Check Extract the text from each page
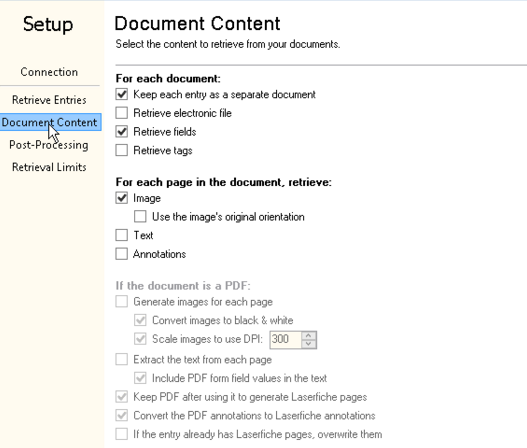The height and width of the screenshot is (448, 527). click(122, 359)
